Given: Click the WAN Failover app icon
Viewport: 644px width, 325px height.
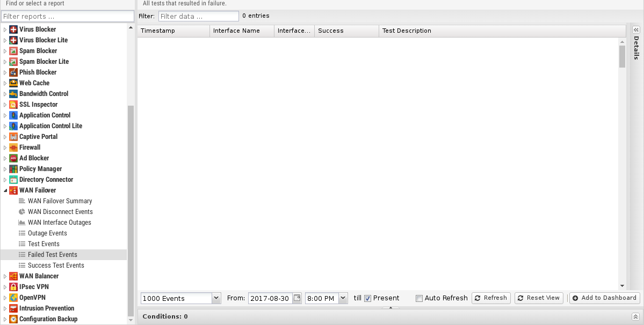Looking at the screenshot, I should point(13,190).
